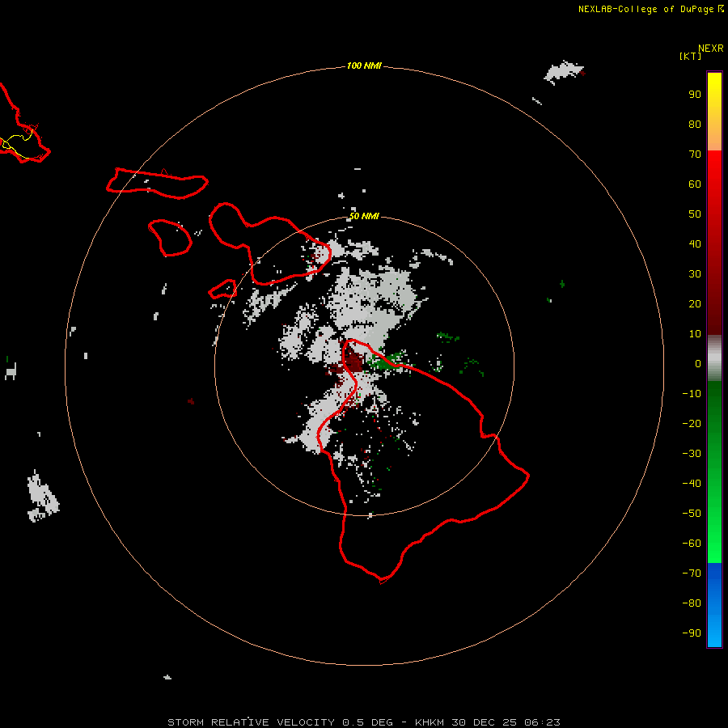Image resolution: width=728 pixels, height=728 pixels.
Task: Click the 30 value on the velocity scale
Action: click(x=695, y=274)
